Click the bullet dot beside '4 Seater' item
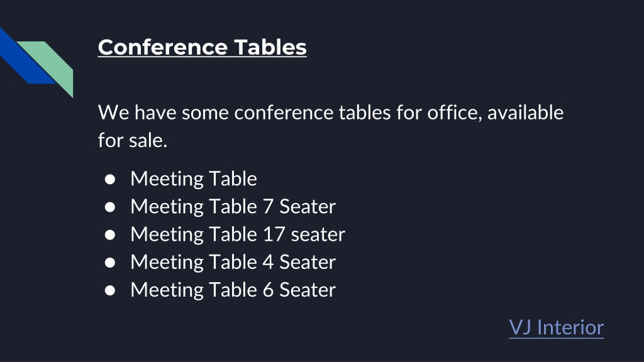 (109, 263)
